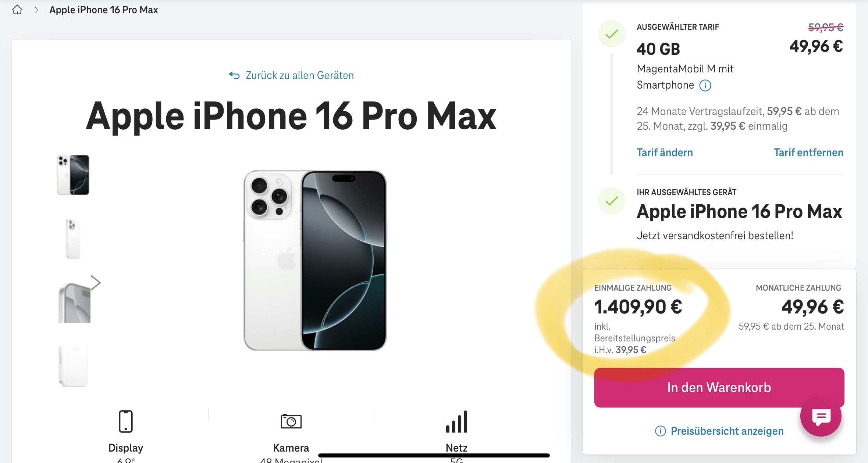
Task: Click the Display phone outline icon
Action: (125, 421)
